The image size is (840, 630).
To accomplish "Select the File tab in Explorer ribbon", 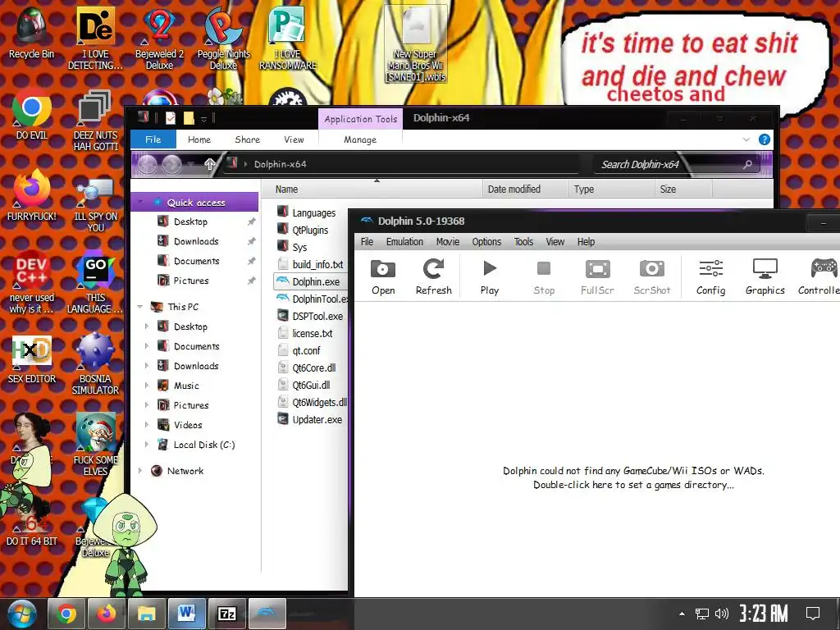I will pyautogui.click(x=153, y=139).
